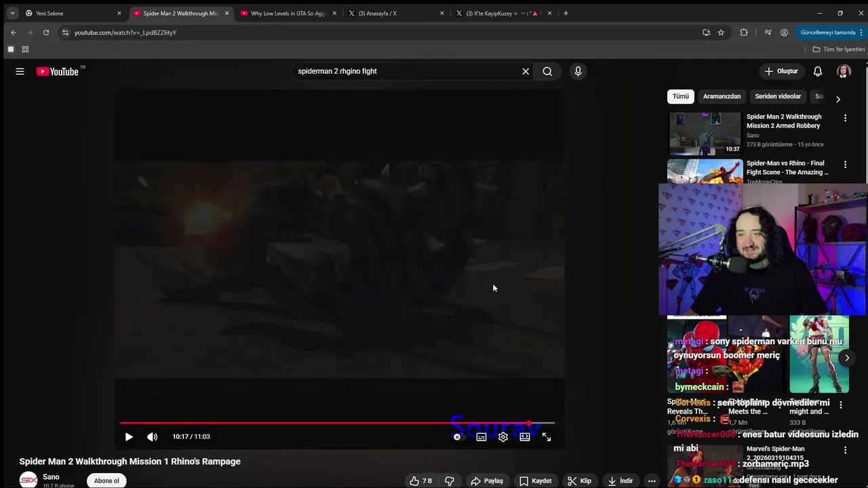This screenshot has height=488, width=868.
Task: Seek on the red video progress bar
Action: 338,423
